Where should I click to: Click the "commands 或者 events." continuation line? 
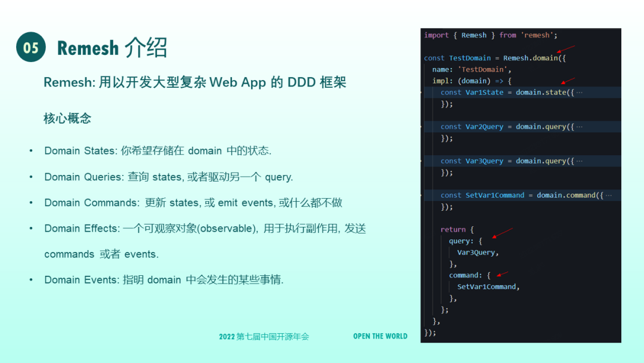(x=101, y=254)
